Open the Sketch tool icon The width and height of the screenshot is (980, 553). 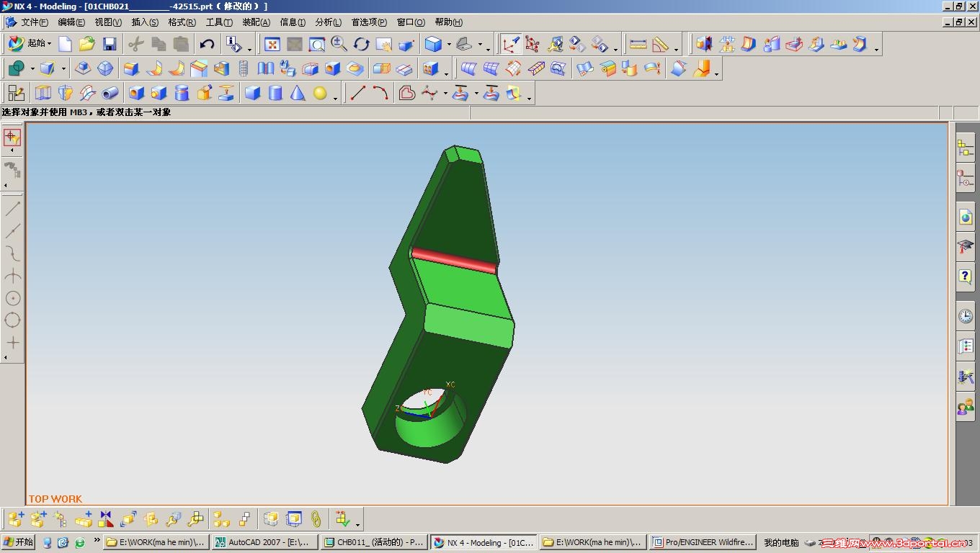click(x=16, y=93)
